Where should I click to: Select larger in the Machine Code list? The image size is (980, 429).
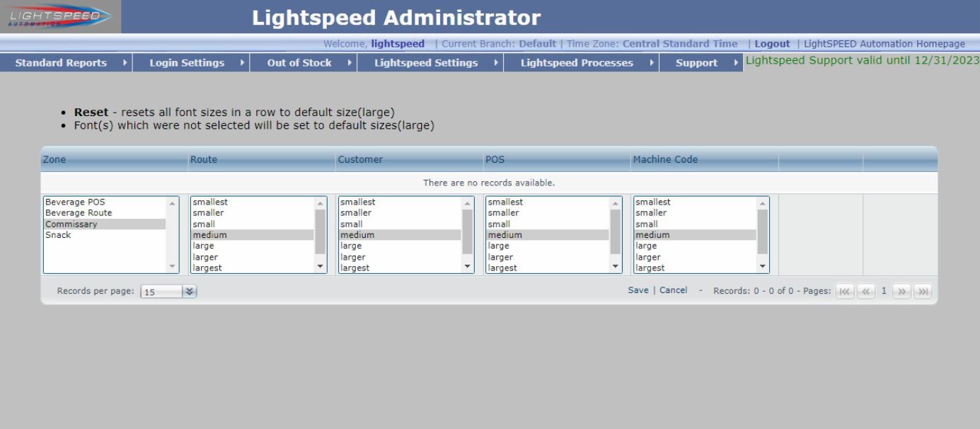(696, 258)
